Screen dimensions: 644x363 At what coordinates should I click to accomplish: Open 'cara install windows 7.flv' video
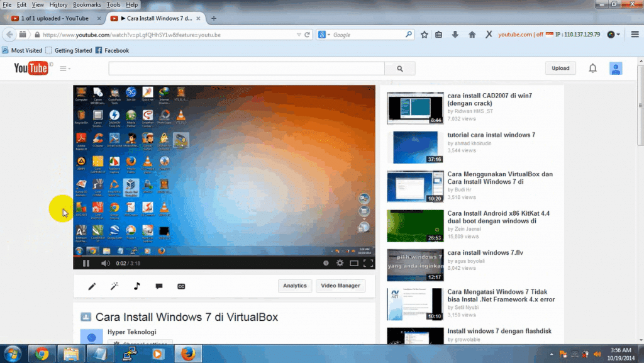coord(485,253)
